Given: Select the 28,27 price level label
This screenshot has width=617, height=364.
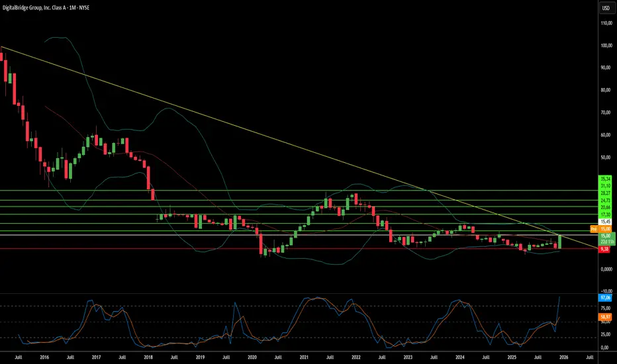Looking at the screenshot, I should tap(605, 193).
